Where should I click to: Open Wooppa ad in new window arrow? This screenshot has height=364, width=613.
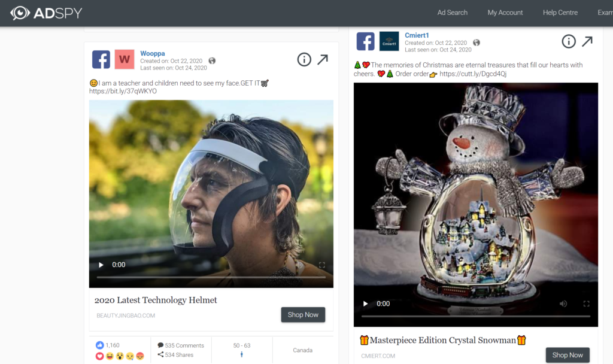[323, 59]
